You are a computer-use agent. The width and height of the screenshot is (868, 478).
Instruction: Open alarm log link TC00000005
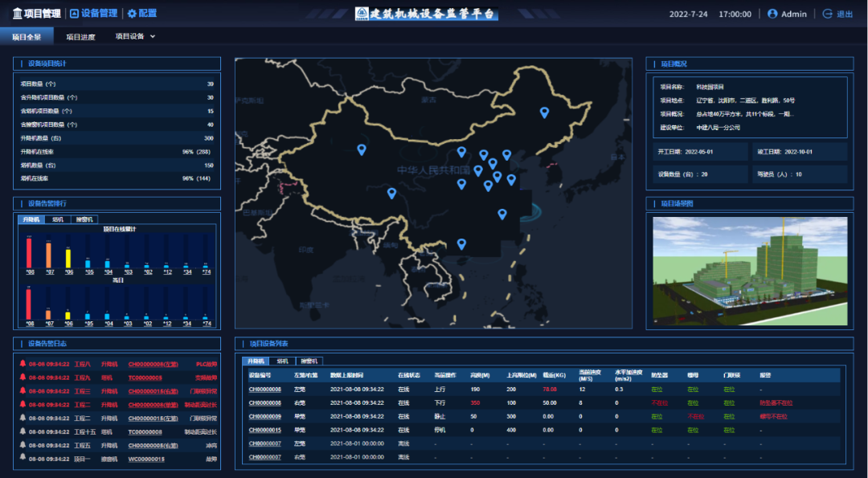click(145, 377)
